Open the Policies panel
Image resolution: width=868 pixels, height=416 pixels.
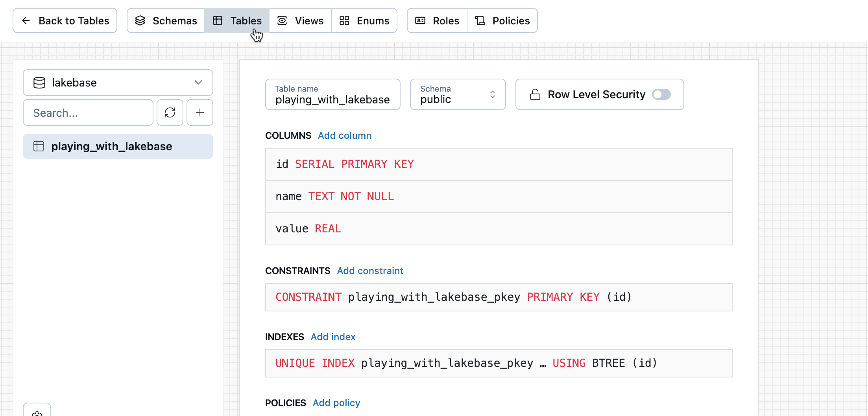point(502,20)
